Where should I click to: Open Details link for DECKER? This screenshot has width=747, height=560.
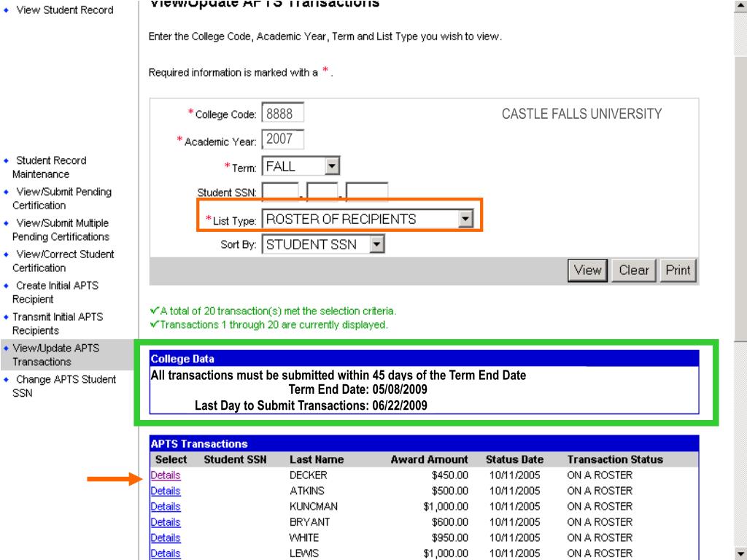[x=166, y=475]
